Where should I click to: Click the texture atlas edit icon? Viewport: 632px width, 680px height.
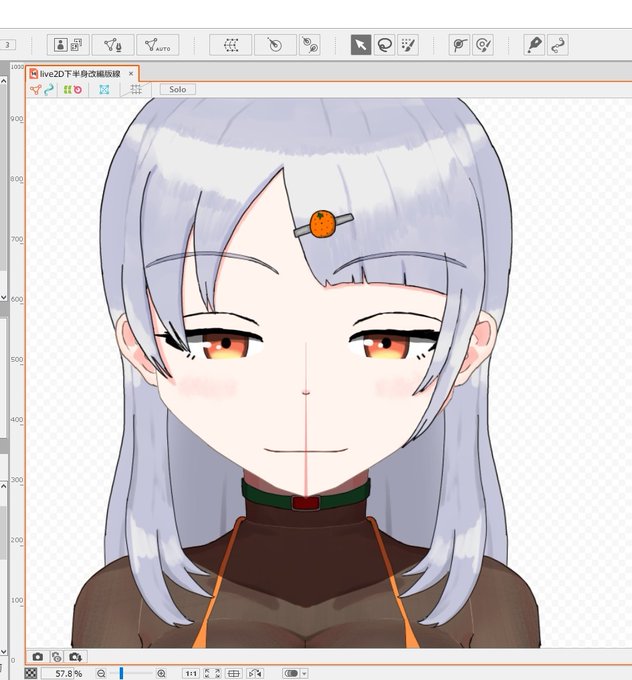pos(68,45)
